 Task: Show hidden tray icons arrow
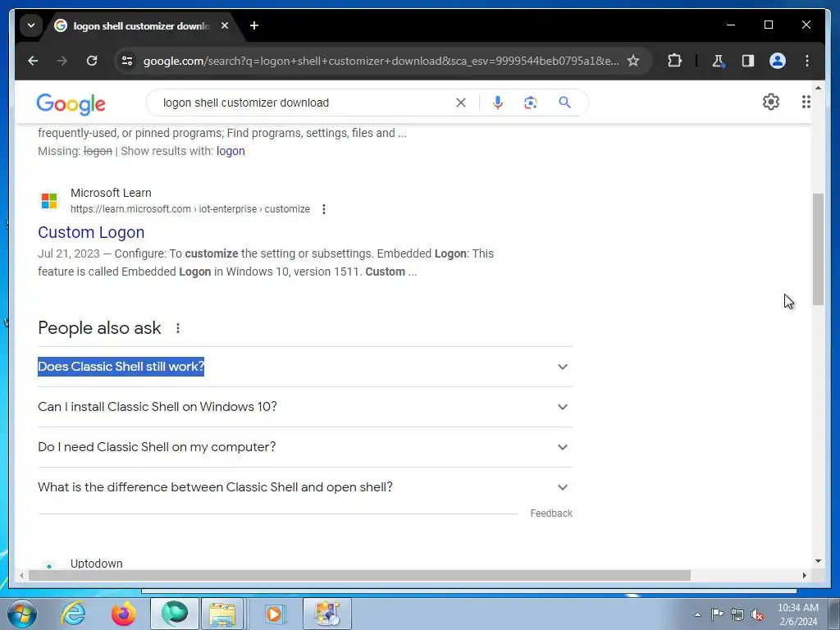click(697, 614)
